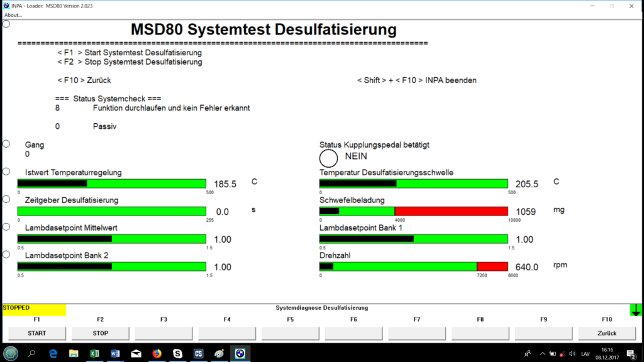644x362 pixels.
Task: Open the BMW INPA taskbar icon
Action: [x=239, y=354]
